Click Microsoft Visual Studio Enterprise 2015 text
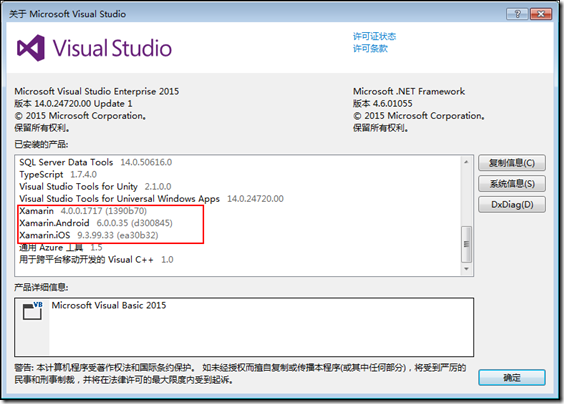 [96, 91]
